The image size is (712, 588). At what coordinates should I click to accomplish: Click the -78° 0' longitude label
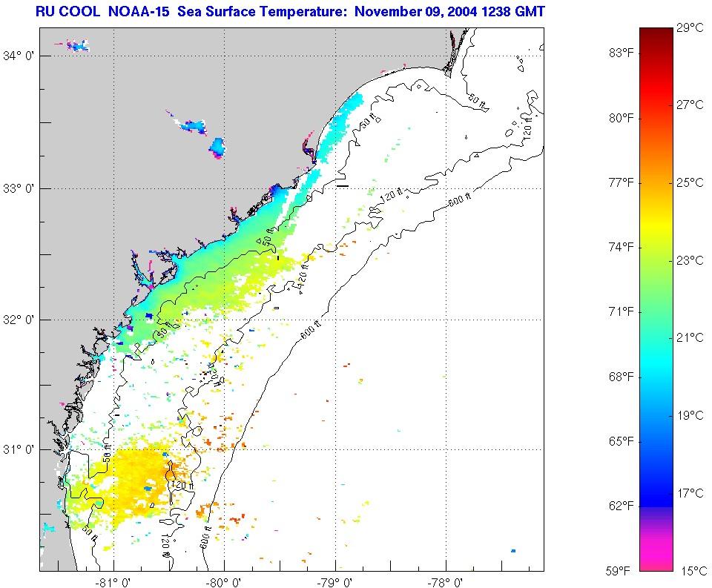click(446, 582)
